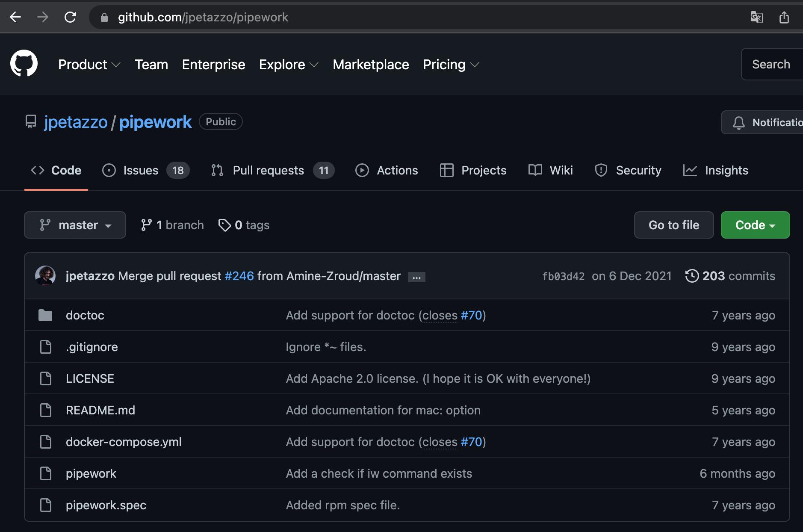Click the repository book icon beside jpetazzo
Viewport: 803px width, 532px height.
click(x=31, y=122)
